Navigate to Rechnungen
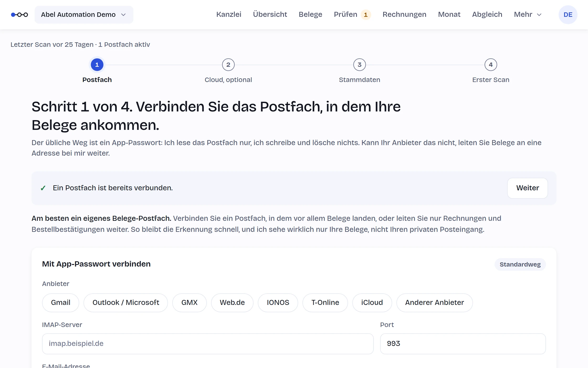Screen dimensions: 588x368 point(404,14)
